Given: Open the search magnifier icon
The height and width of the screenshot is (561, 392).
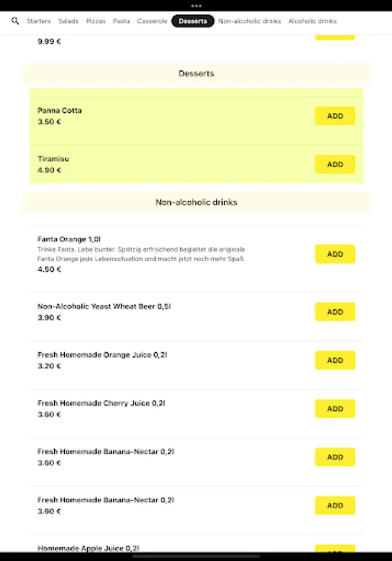Looking at the screenshot, I should (x=16, y=21).
